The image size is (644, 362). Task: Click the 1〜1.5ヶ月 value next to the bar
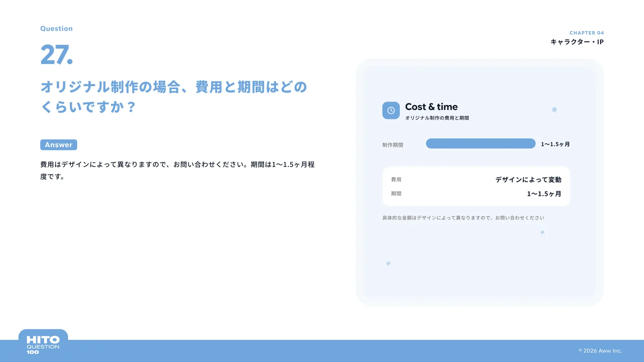555,144
